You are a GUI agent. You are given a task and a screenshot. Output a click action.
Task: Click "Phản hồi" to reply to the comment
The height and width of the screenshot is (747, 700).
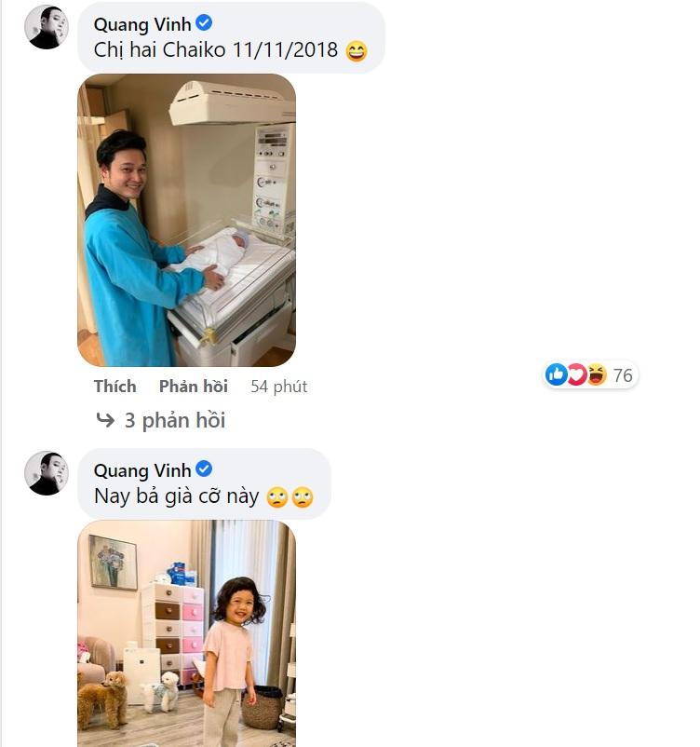193,386
